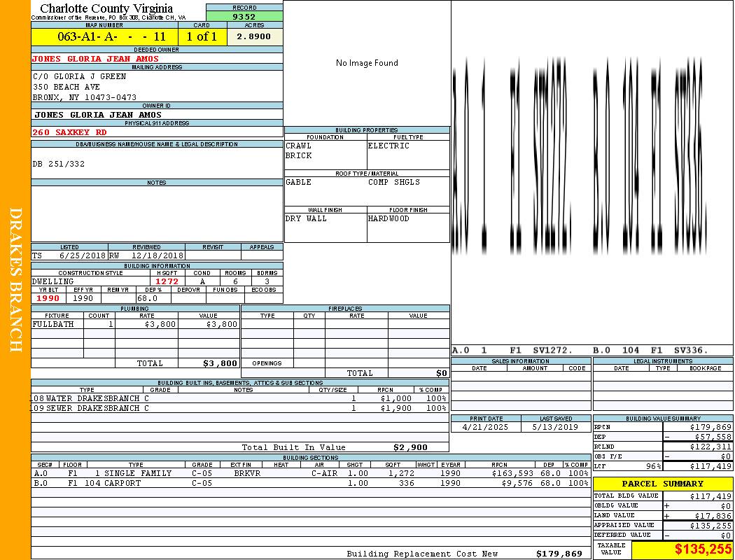Click the Charlotte County Virginia title
The image size is (735, 560).
click(x=106, y=8)
